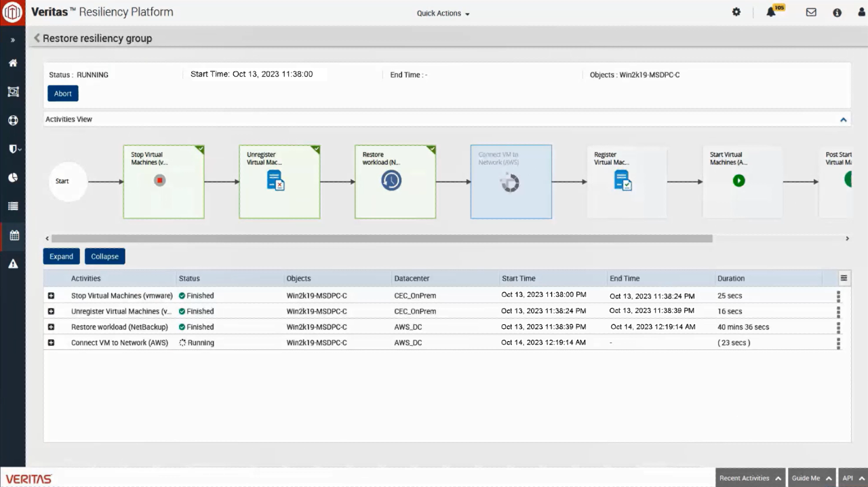Screen dimensions: 868x487
Task: Click the Duration column header
Action: click(731, 278)
